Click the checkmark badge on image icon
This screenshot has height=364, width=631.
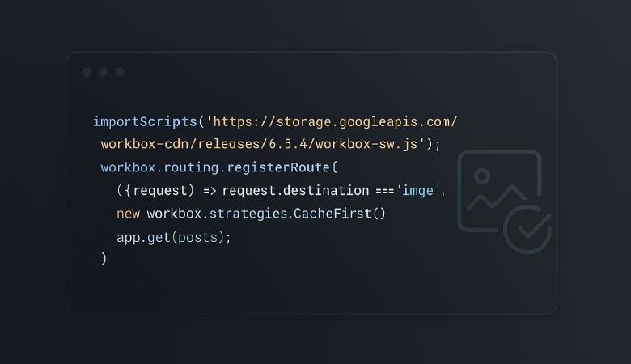(x=527, y=229)
